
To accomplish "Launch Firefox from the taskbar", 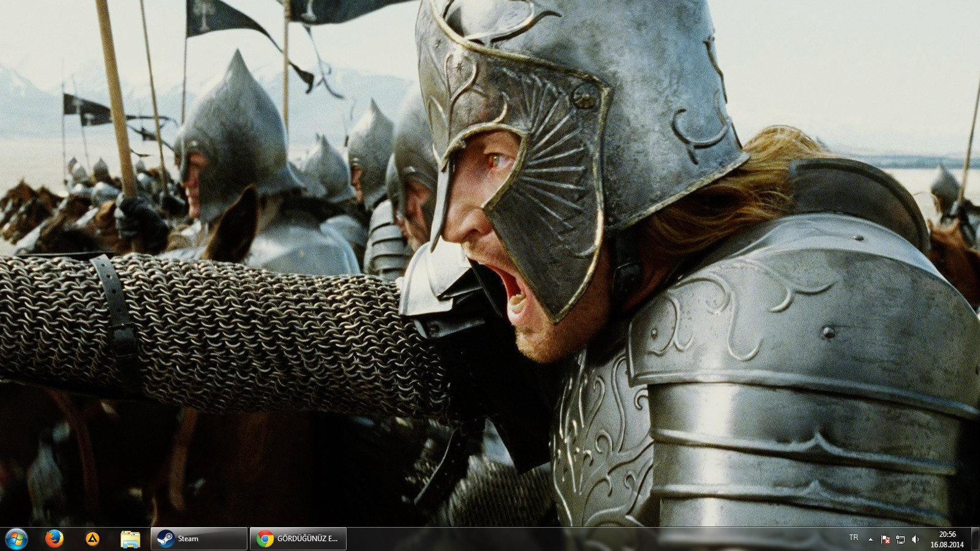I will point(55,539).
